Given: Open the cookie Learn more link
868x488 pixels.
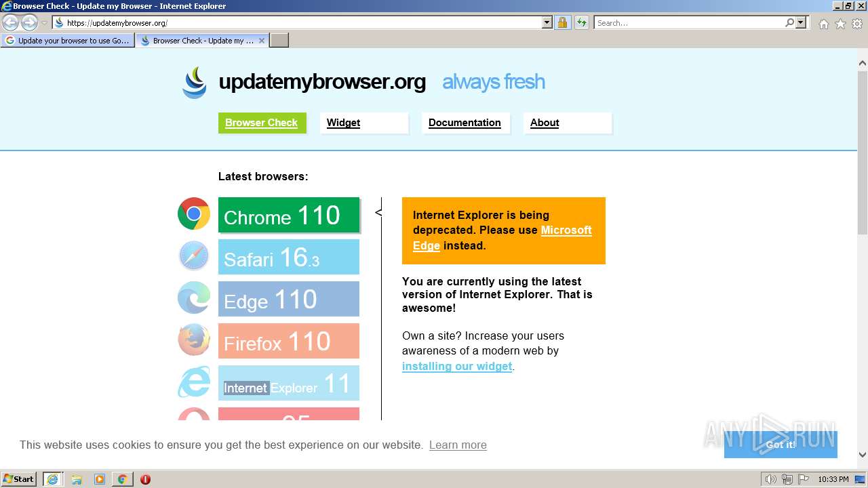Looking at the screenshot, I should (x=458, y=445).
